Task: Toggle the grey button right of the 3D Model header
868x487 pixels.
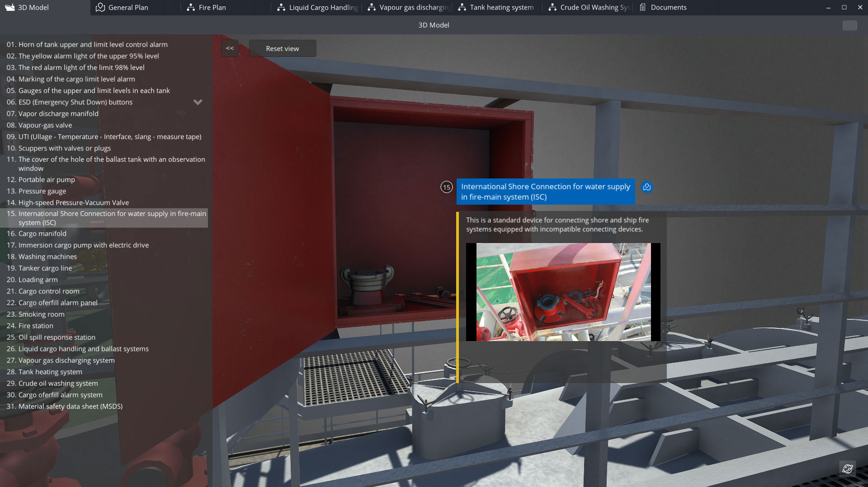Action: (849, 25)
